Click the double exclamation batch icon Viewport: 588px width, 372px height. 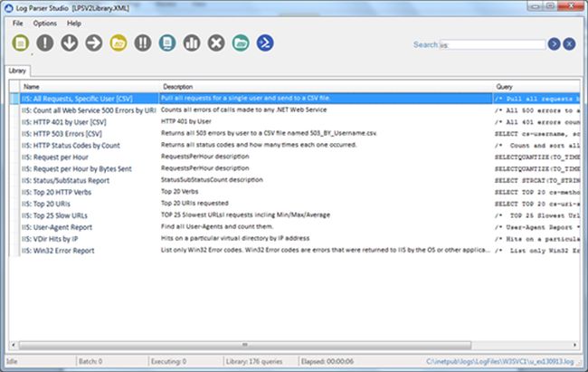click(143, 43)
